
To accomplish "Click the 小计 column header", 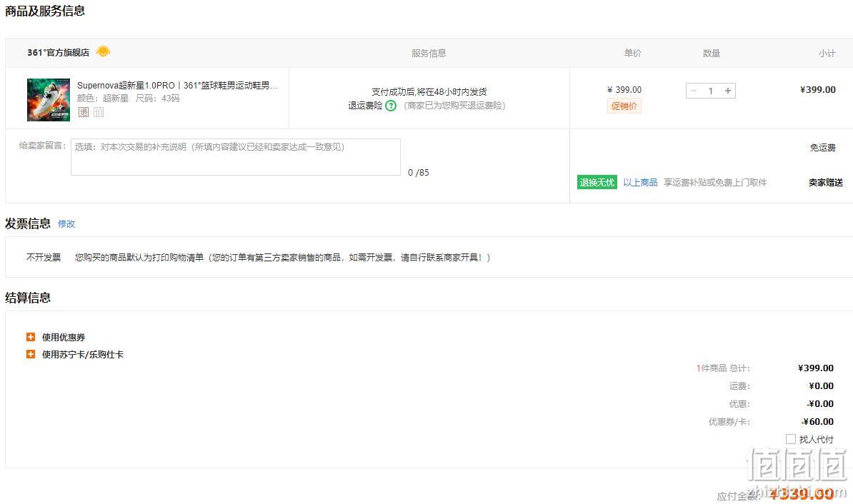I will [827, 54].
